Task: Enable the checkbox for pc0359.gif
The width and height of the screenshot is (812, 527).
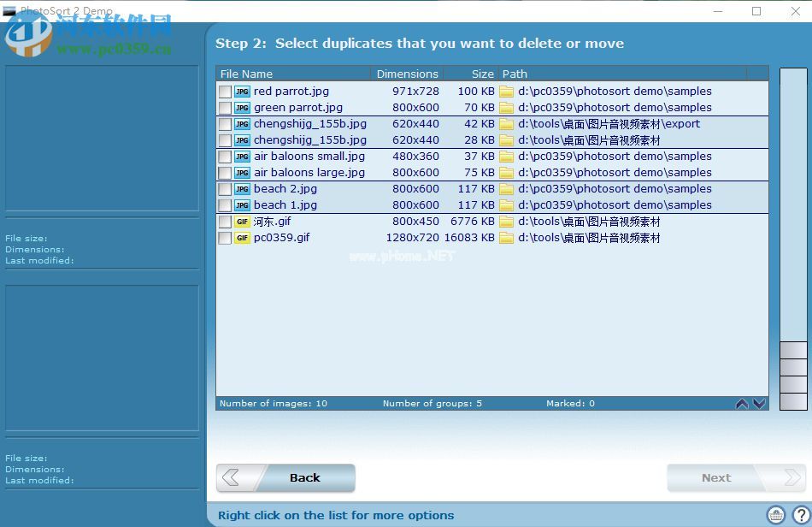Action: [x=225, y=238]
